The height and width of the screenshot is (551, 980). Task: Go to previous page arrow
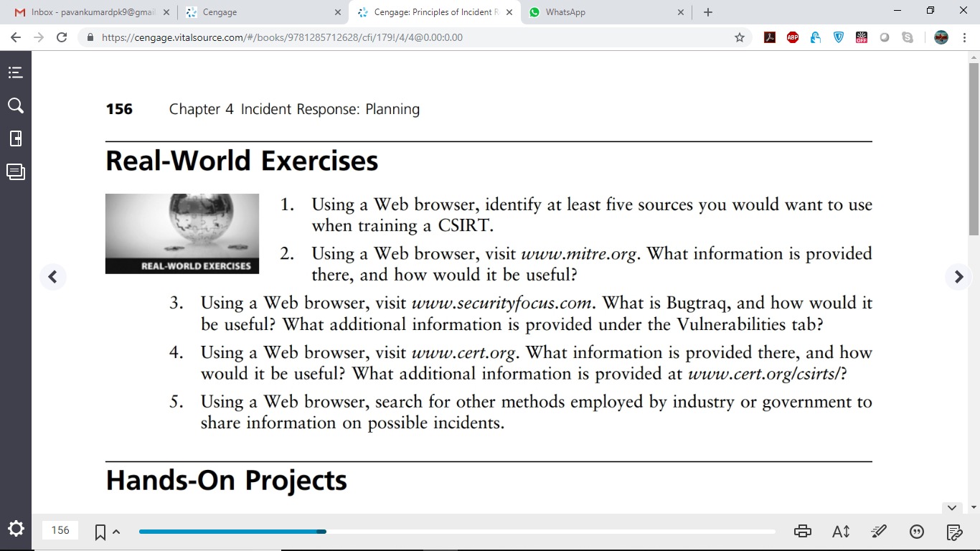[x=52, y=277]
